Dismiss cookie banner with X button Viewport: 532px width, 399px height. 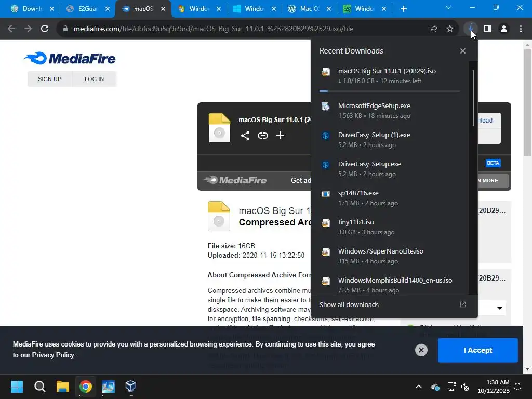click(421, 350)
